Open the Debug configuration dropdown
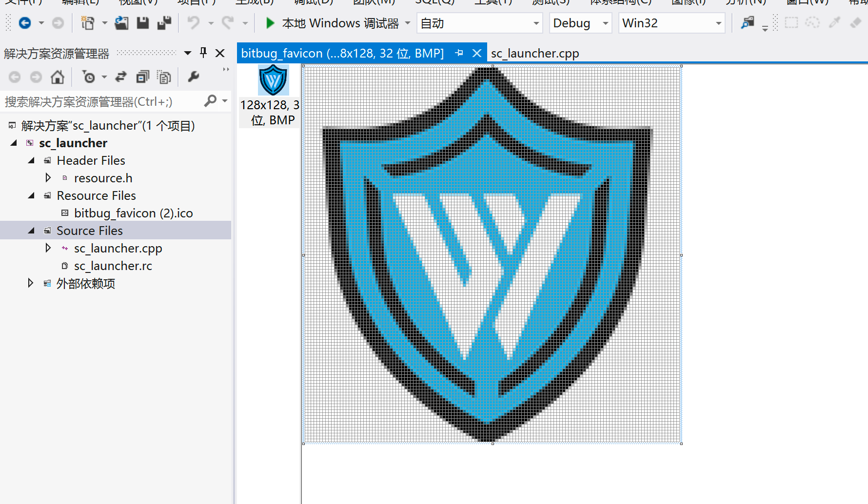 [605, 23]
